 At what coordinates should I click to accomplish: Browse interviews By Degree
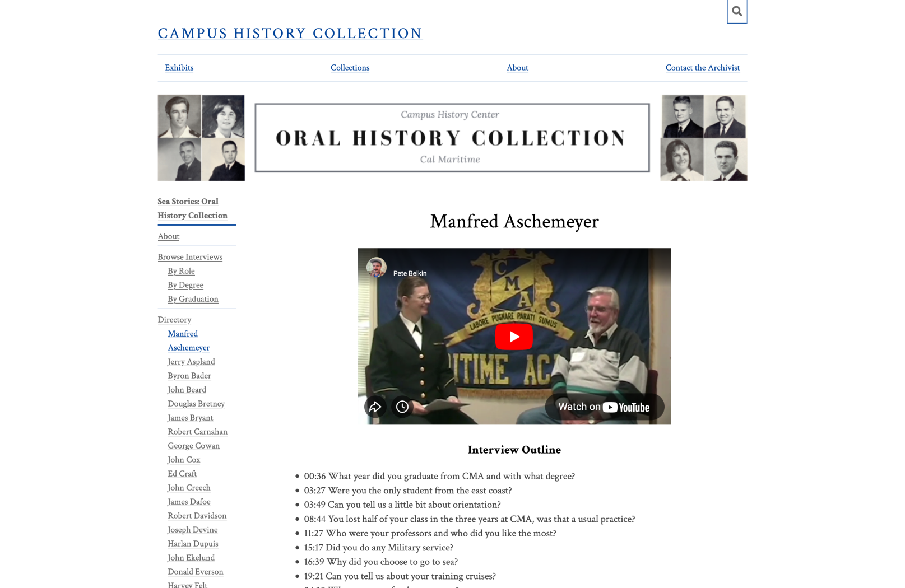(x=185, y=285)
